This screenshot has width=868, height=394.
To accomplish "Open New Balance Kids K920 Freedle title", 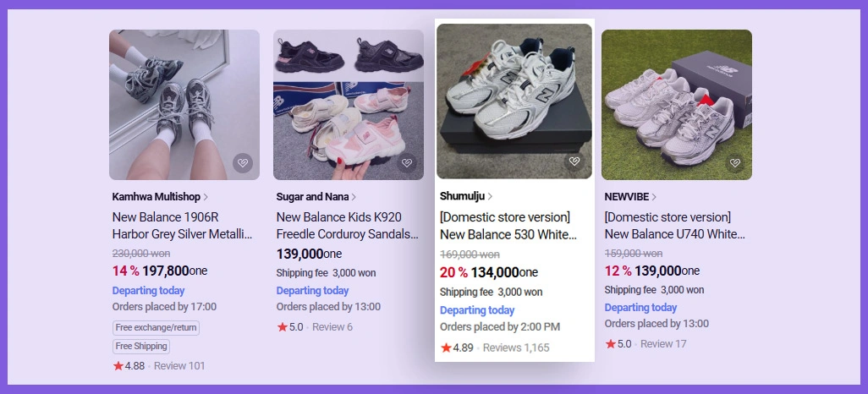I will coord(347,226).
